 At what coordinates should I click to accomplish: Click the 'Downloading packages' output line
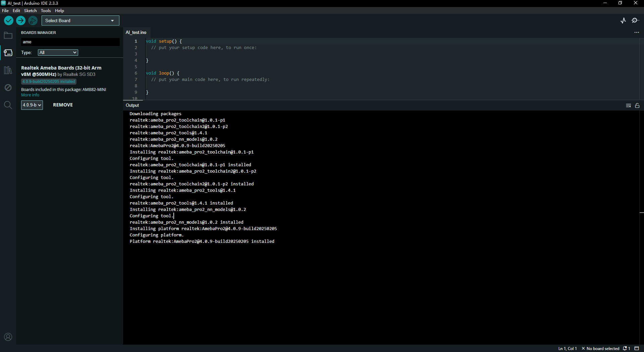tap(155, 114)
